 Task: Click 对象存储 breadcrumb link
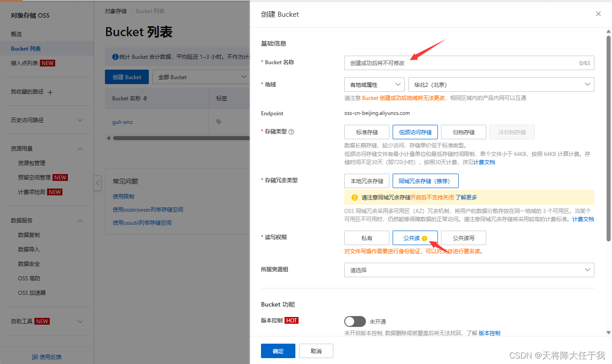(116, 11)
